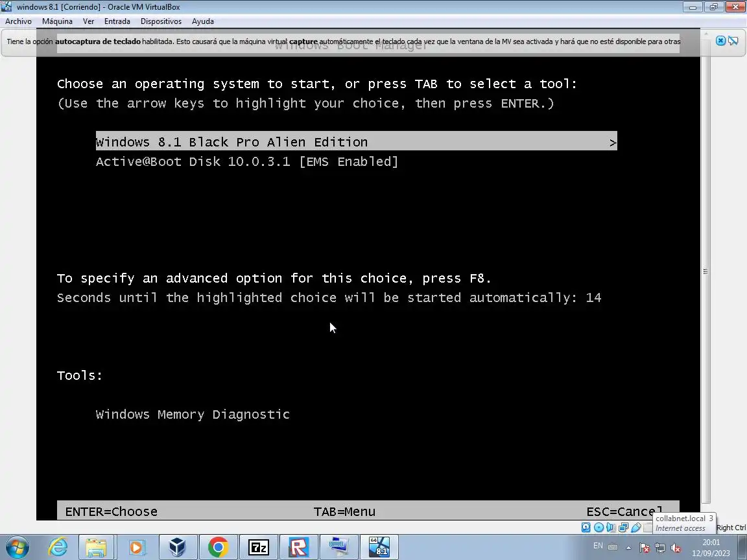Click Windows Memory Diagnostic tool entry
Viewport: 747px width, 560px height.
[193, 414]
